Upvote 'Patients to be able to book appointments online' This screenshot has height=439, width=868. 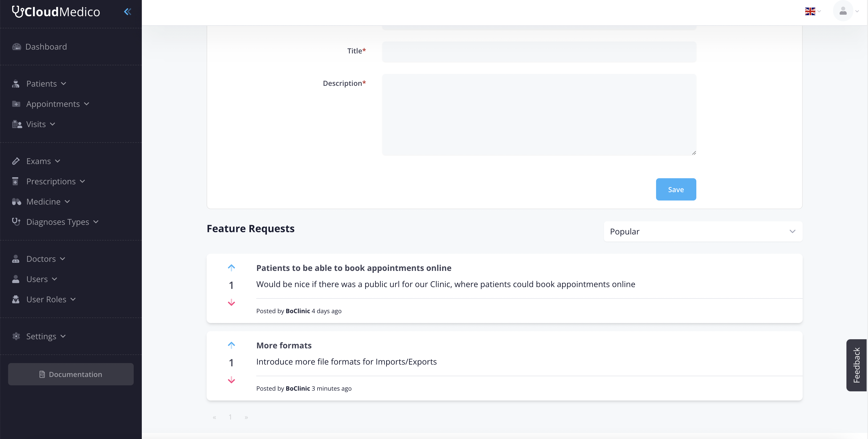click(231, 268)
